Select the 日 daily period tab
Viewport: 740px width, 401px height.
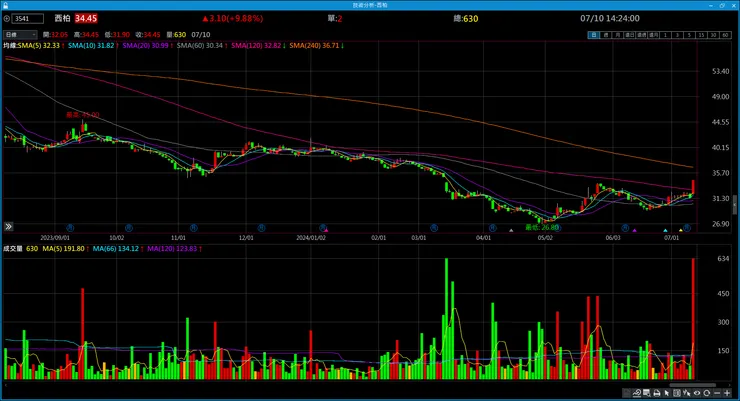[x=594, y=35]
